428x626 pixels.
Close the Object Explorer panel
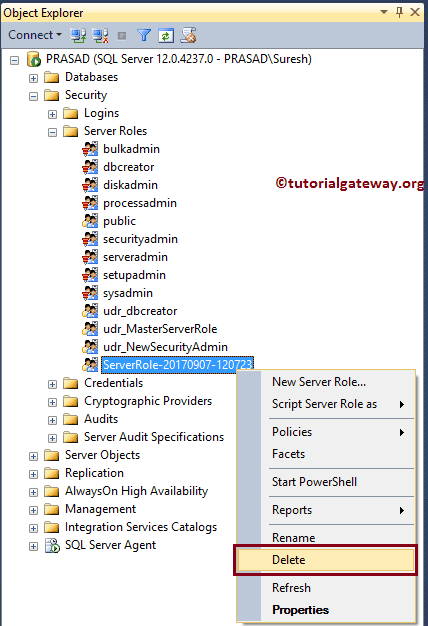(415, 12)
